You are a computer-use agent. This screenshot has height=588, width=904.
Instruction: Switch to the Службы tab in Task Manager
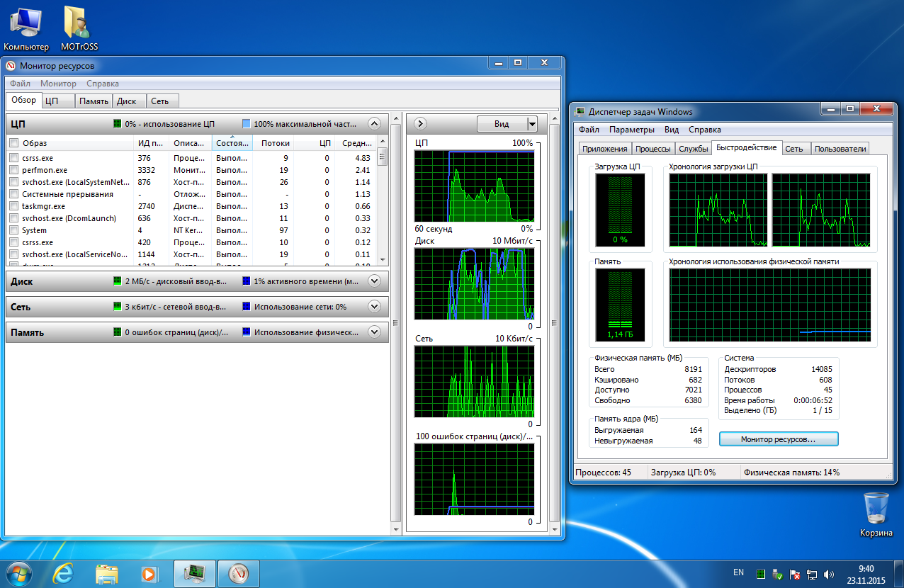click(x=694, y=149)
